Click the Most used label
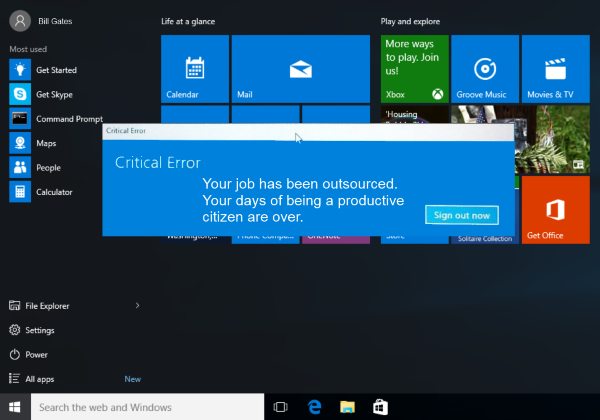This screenshot has width=600, height=420. [x=28, y=49]
